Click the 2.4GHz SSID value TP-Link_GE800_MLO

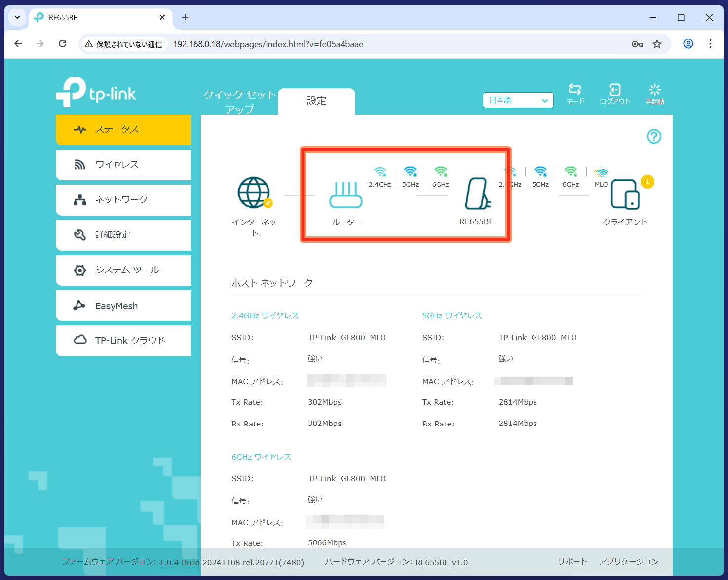pos(347,338)
